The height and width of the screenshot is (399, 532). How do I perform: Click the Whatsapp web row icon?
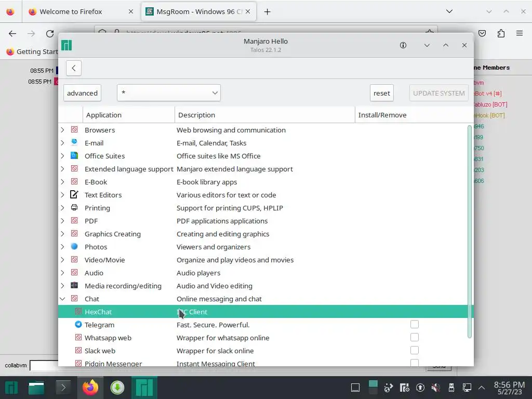pos(78,338)
